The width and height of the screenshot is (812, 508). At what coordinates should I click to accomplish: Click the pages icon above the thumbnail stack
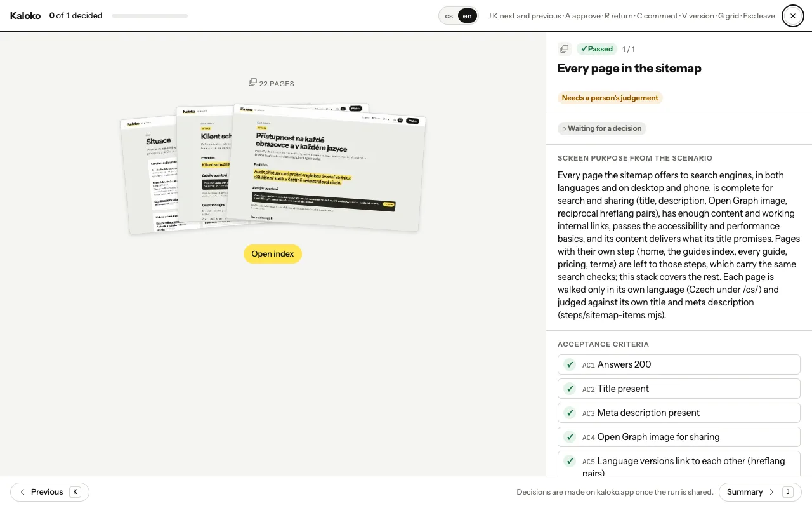tap(252, 83)
